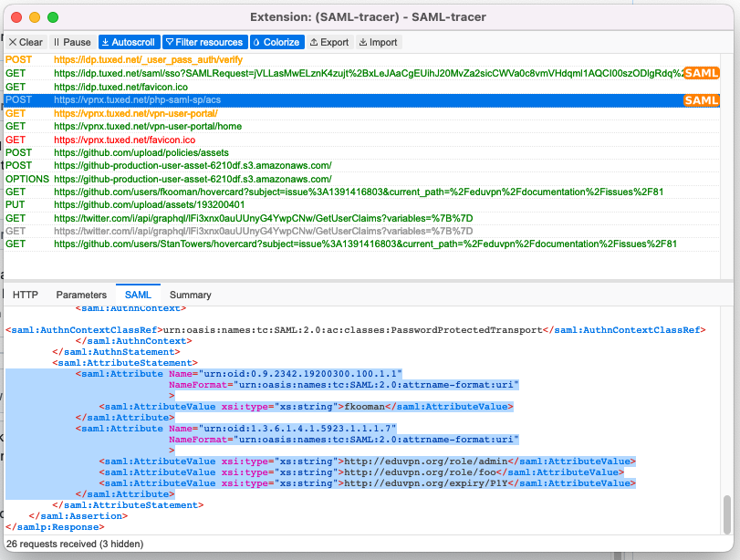This screenshot has width=740, height=560.
Task: Select the POST user_pass_auth/verify request
Action: 182,59
